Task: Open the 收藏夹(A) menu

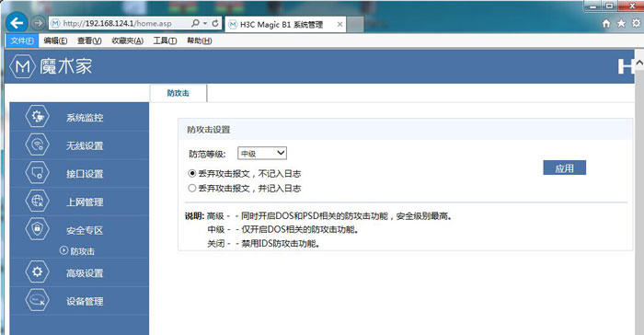Action: point(127,40)
